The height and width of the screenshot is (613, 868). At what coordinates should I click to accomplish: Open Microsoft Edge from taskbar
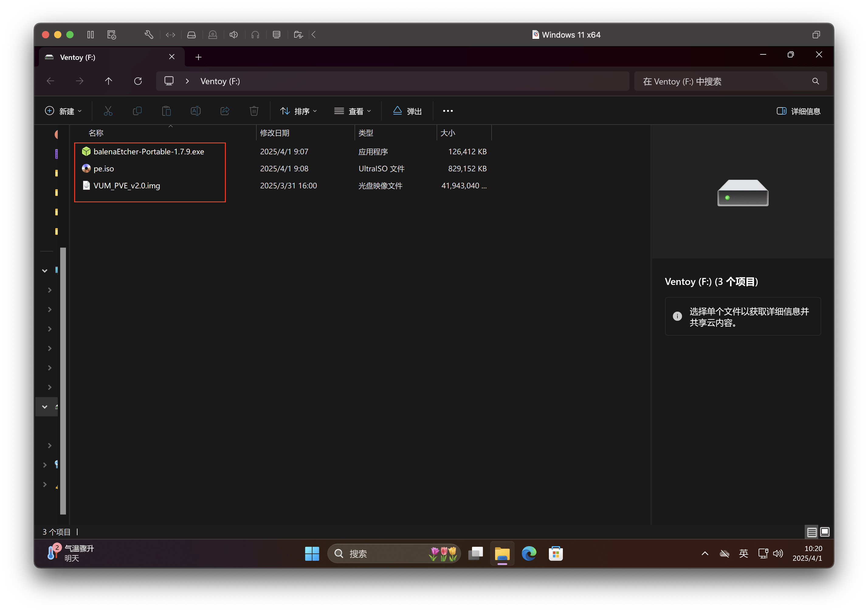529,554
